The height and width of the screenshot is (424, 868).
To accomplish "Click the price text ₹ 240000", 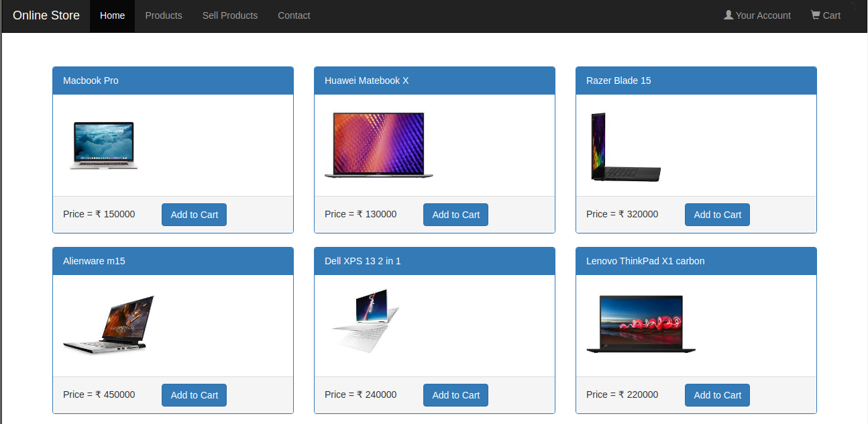I will 376,394.
